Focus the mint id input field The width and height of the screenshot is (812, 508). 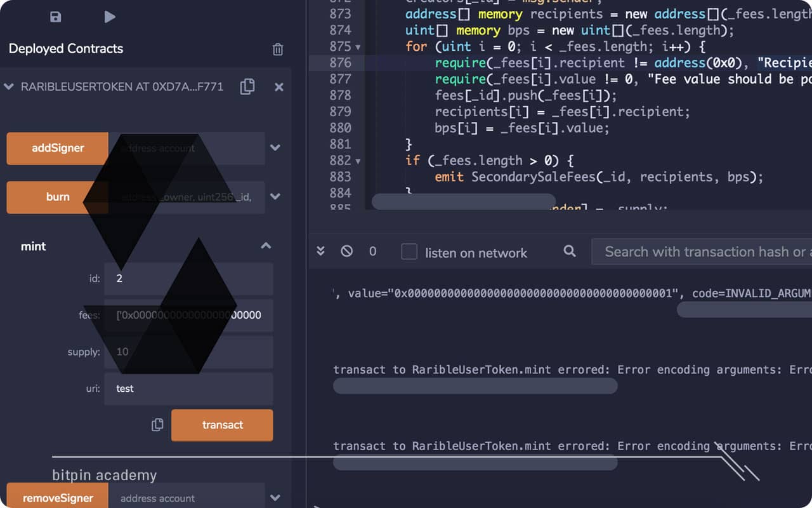188,279
